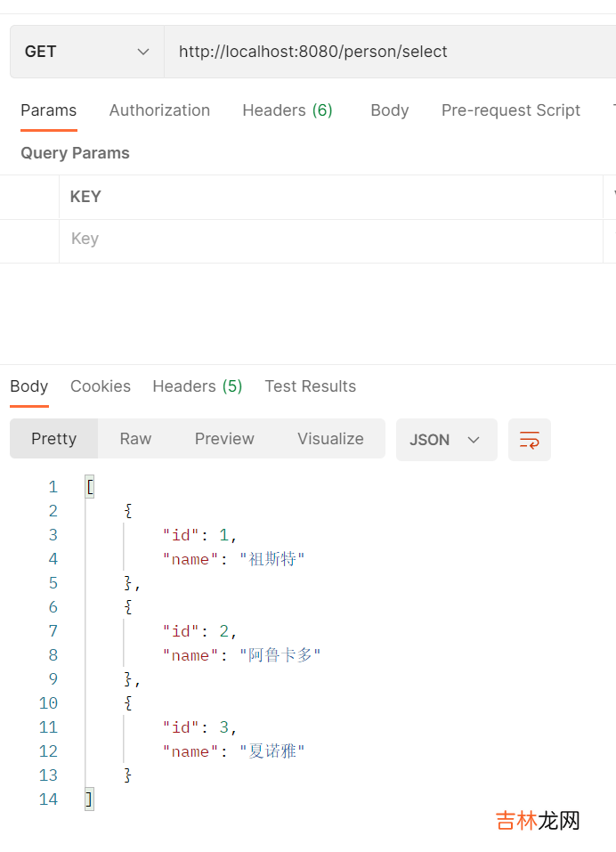Open the Test Results tab

(310, 386)
